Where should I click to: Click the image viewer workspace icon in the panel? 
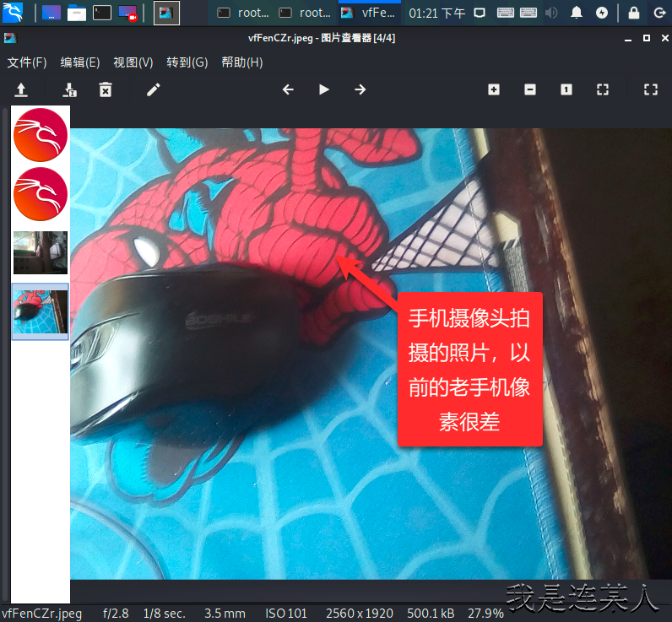click(166, 13)
